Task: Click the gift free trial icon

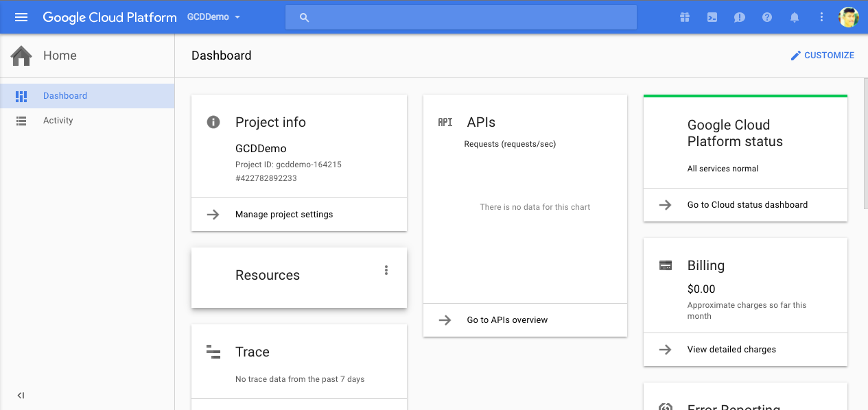Action: [x=684, y=17]
